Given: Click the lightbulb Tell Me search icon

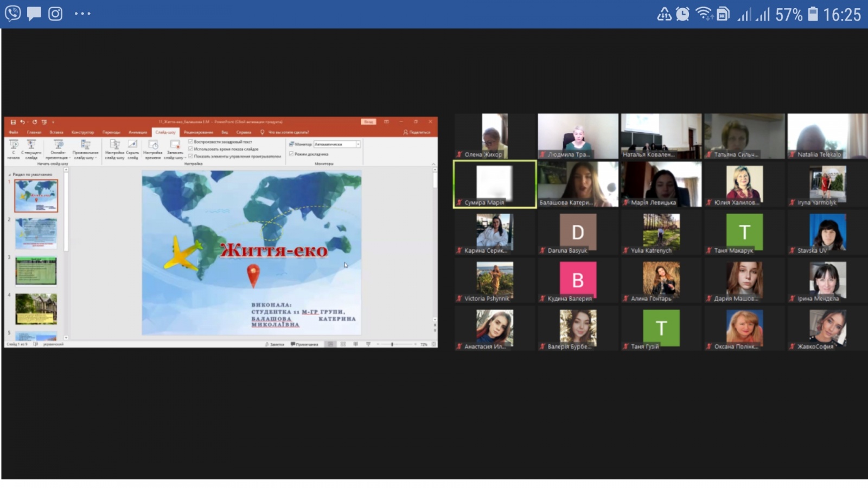Looking at the screenshot, I should (263, 132).
